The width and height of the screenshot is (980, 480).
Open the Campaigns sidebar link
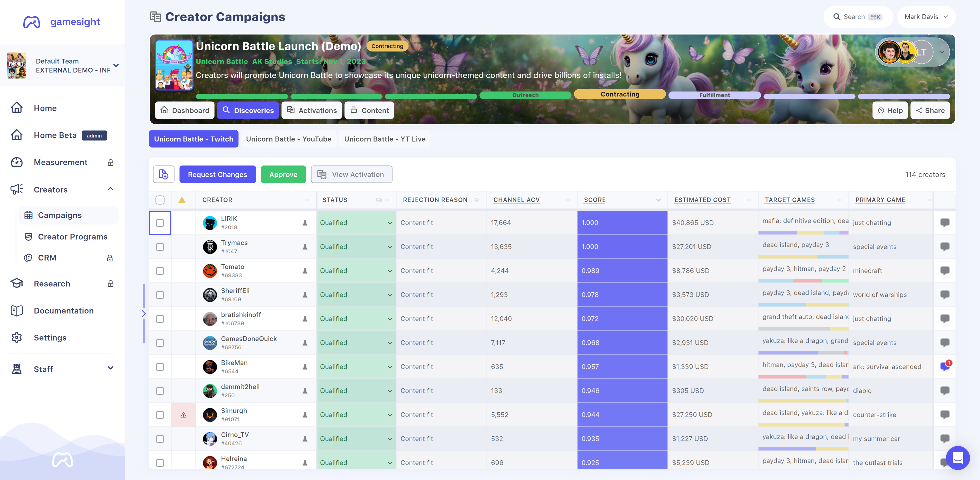[69, 215]
